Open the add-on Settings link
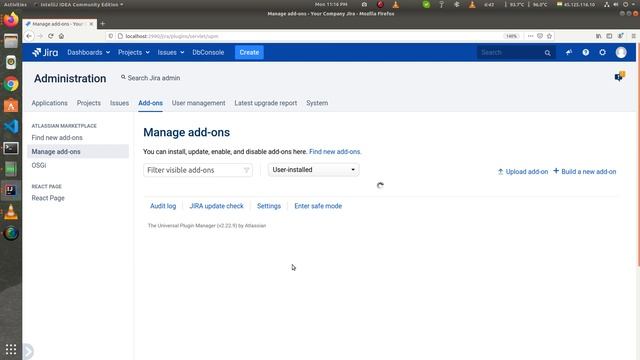The width and height of the screenshot is (640, 360). coord(269,206)
